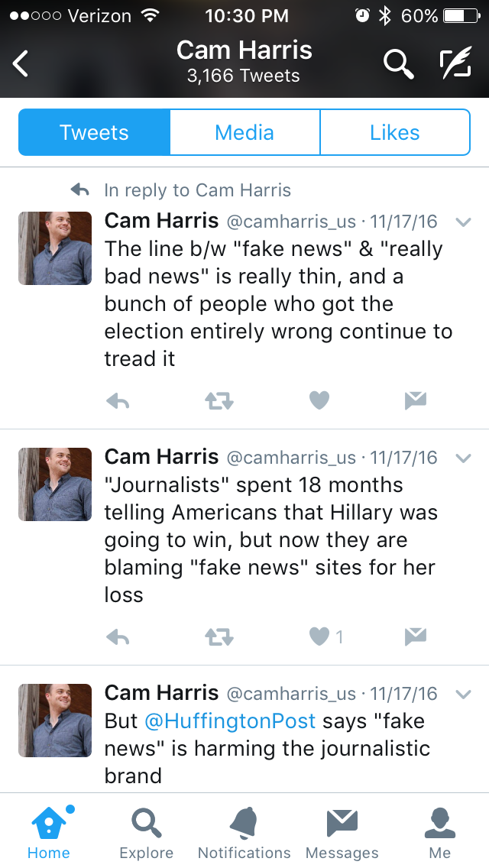Reply to the "fake news" line tweet

click(x=118, y=400)
